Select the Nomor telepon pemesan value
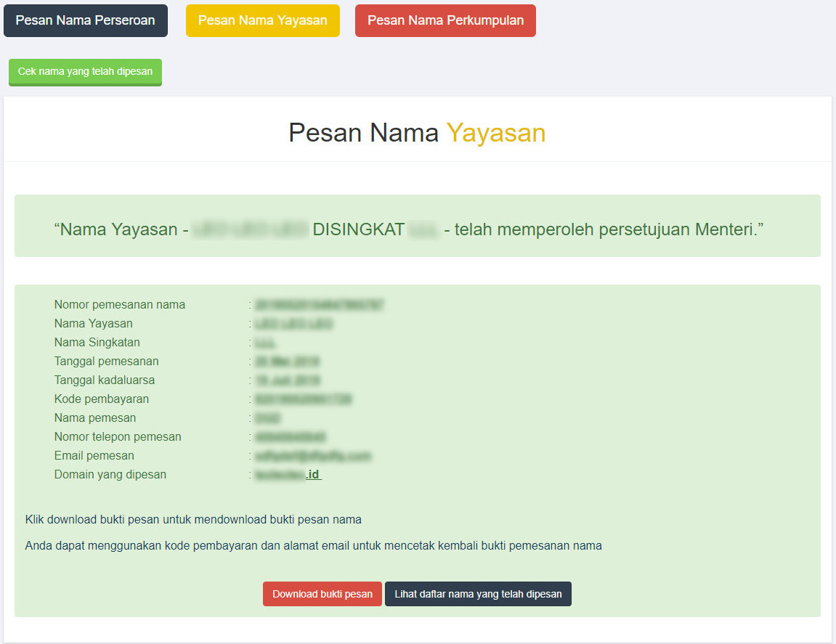The width and height of the screenshot is (836, 644). 291,437
